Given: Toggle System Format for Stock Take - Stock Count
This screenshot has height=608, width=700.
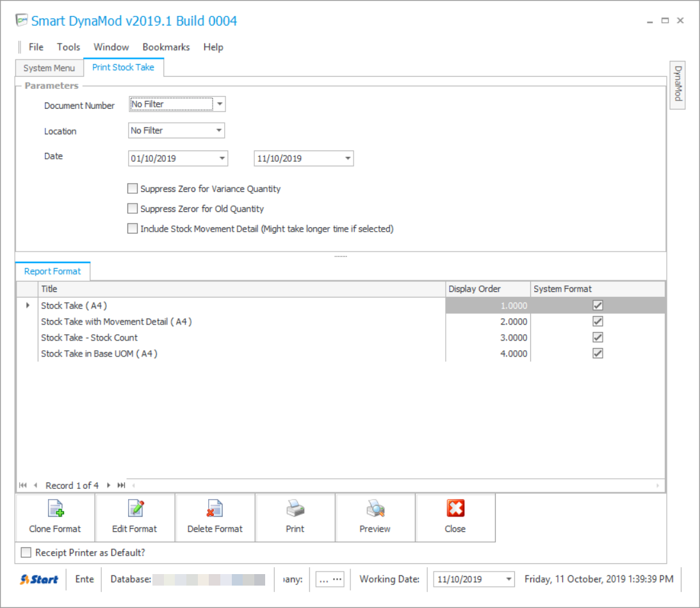Looking at the screenshot, I should [598, 338].
